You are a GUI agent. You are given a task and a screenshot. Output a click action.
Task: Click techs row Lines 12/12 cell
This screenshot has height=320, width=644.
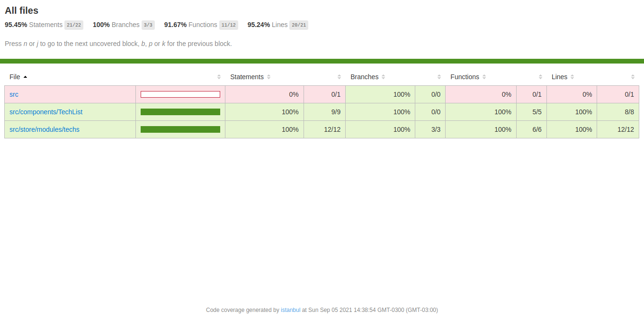coord(618,129)
